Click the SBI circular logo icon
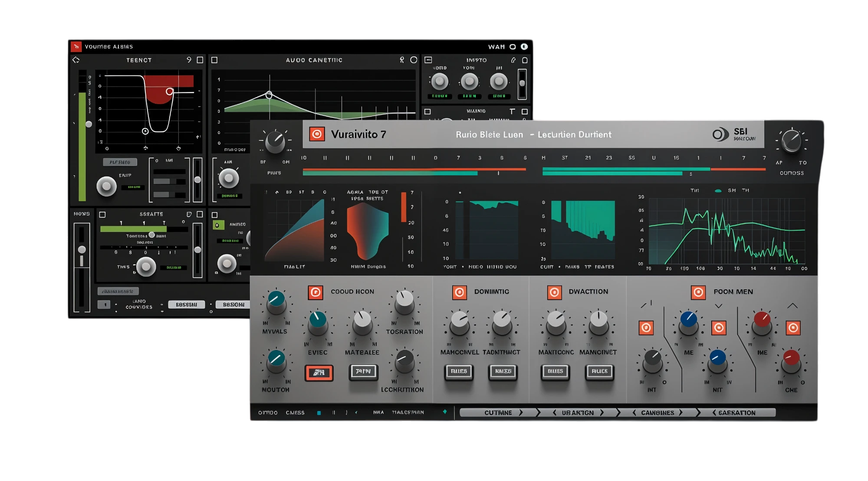The image size is (868, 481). [x=720, y=134]
